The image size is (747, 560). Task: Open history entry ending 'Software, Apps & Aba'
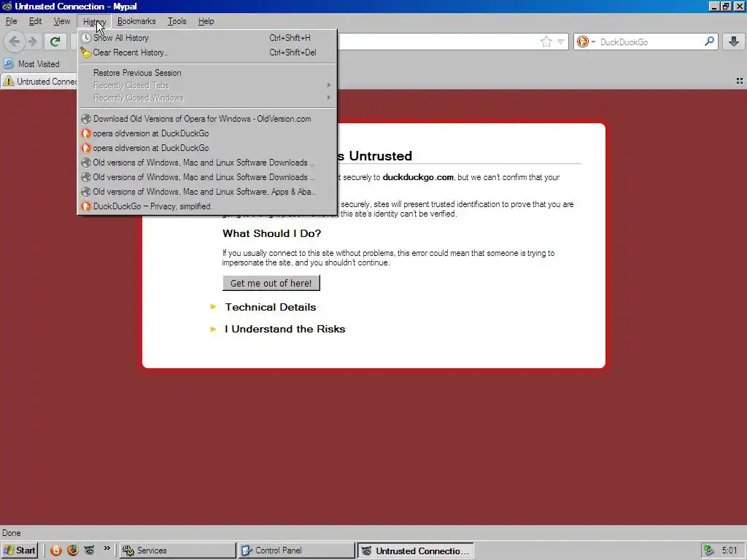tap(207, 192)
